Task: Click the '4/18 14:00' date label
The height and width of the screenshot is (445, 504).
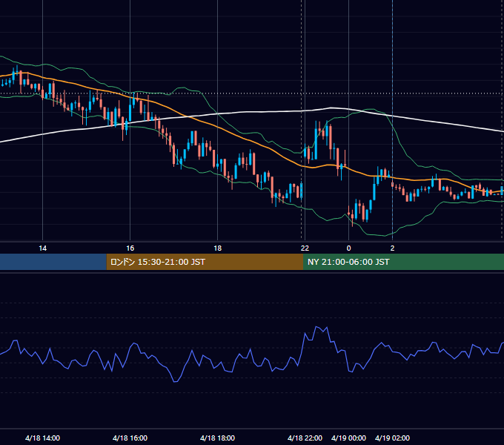Action: click(42, 438)
